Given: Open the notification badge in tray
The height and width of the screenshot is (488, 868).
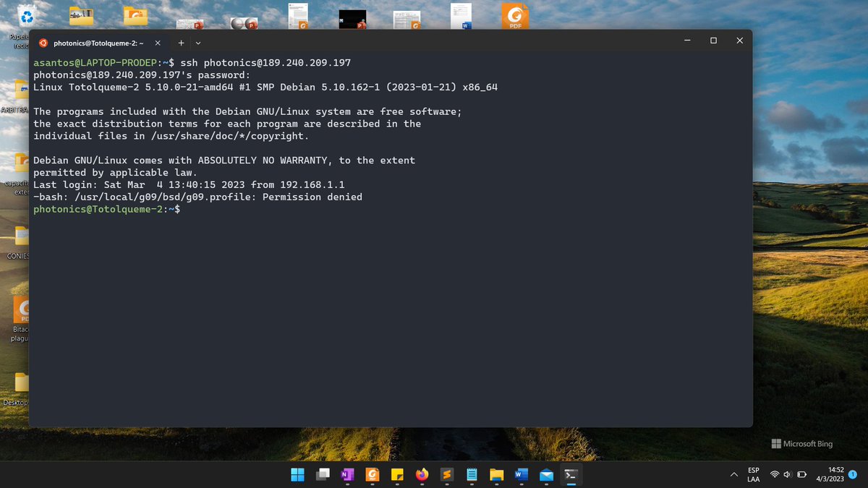Looking at the screenshot, I should (x=854, y=474).
